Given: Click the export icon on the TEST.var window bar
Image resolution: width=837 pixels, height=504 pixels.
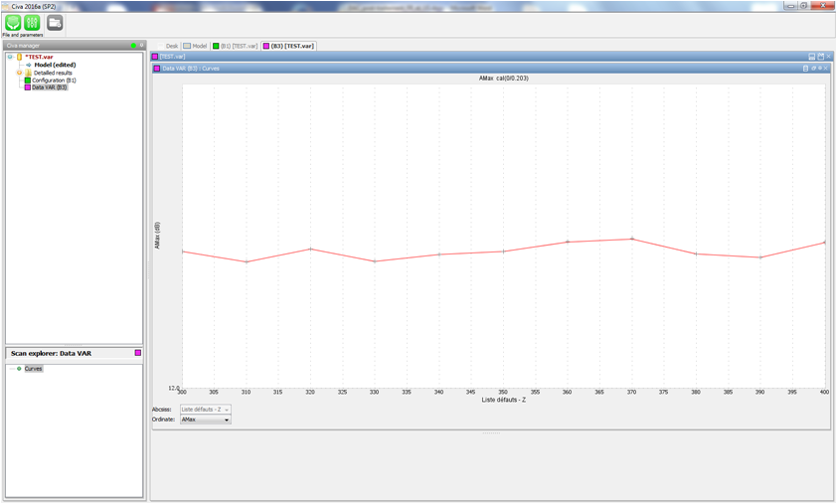Looking at the screenshot, I should tap(821, 57).
